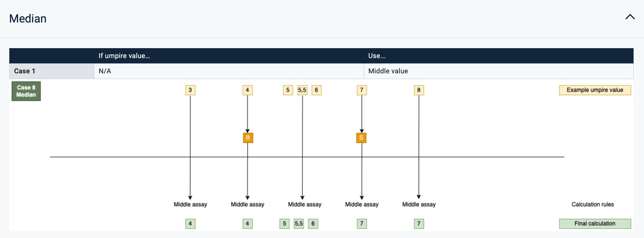Click the yellow umpire value 5 box
The height and width of the screenshot is (238, 644).
coord(288,90)
